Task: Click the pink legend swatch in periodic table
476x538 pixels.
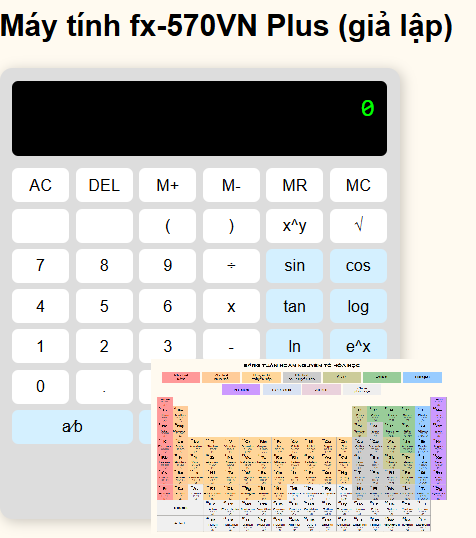Action: coord(322,389)
